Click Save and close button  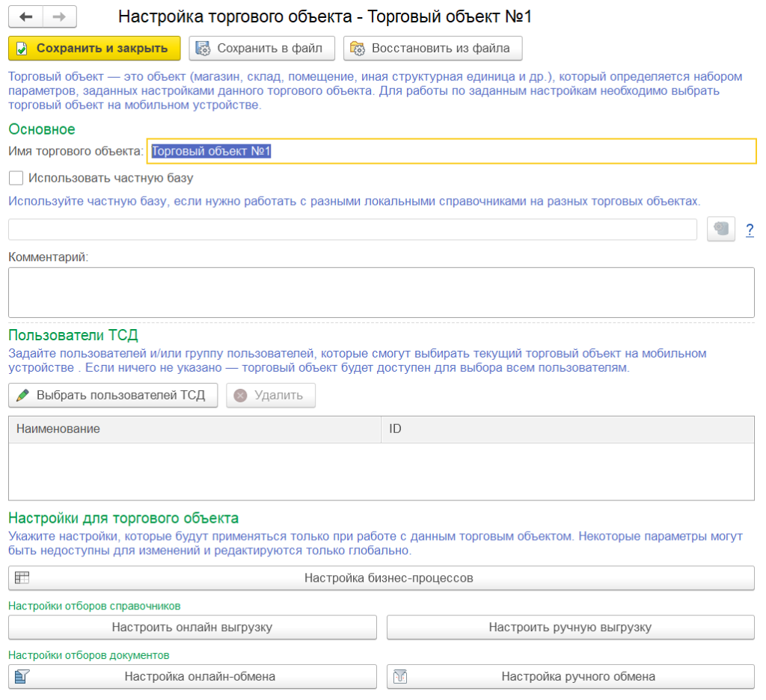click(94, 49)
